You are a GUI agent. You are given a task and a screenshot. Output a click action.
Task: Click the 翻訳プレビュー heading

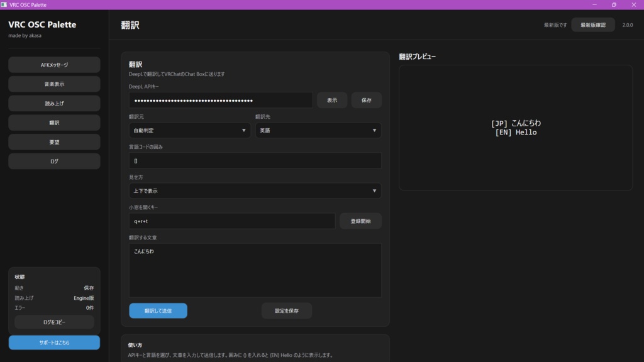pyautogui.click(x=418, y=57)
